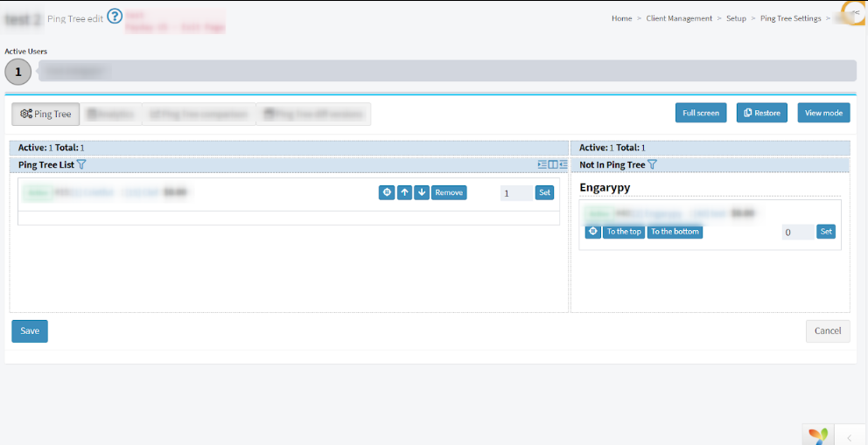Collapse the debug toolbar arrow

pyautogui.click(x=850, y=435)
